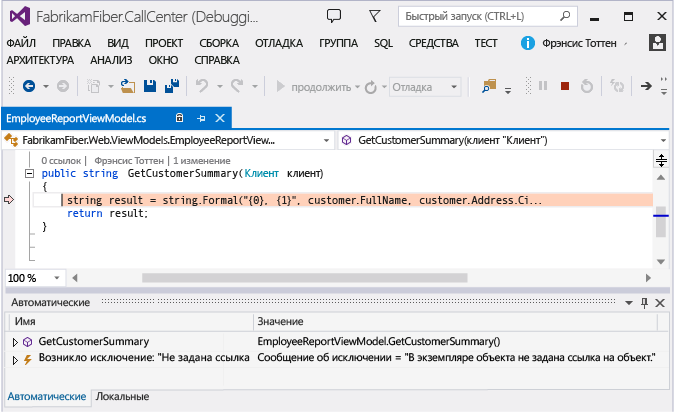Open the Navigate Backward history dropdown

[46, 86]
